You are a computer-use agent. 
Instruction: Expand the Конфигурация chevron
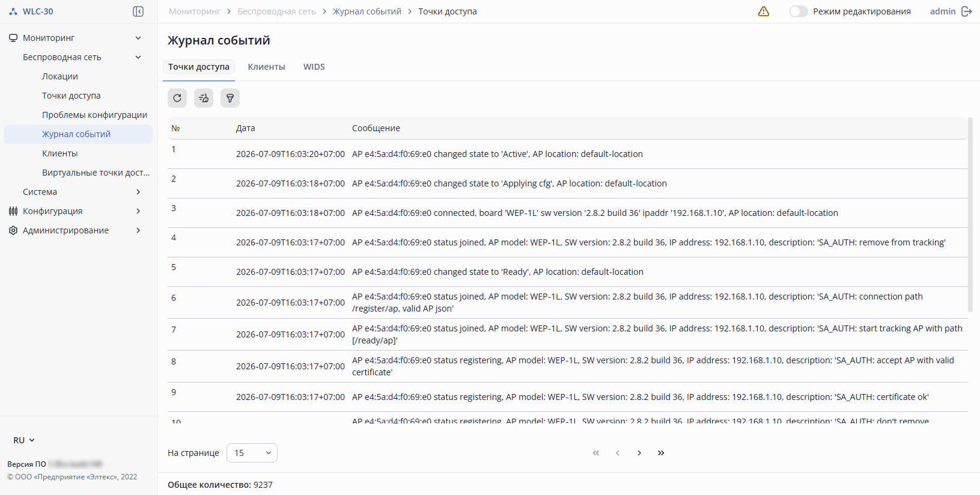(x=138, y=211)
